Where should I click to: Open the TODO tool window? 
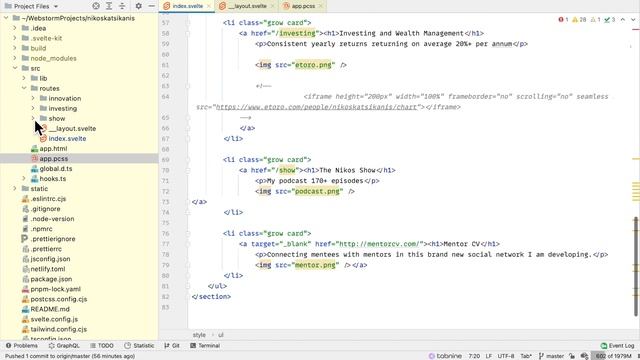point(102,345)
